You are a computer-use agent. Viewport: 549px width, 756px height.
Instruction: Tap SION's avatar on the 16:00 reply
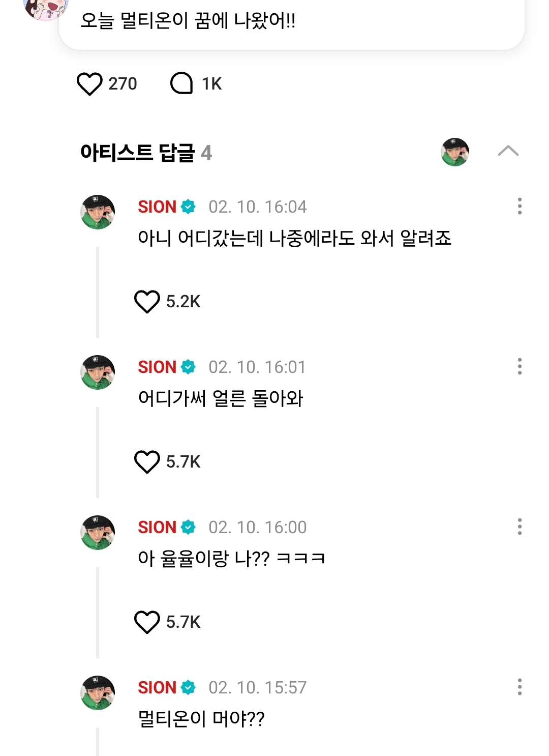pos(98,533)
